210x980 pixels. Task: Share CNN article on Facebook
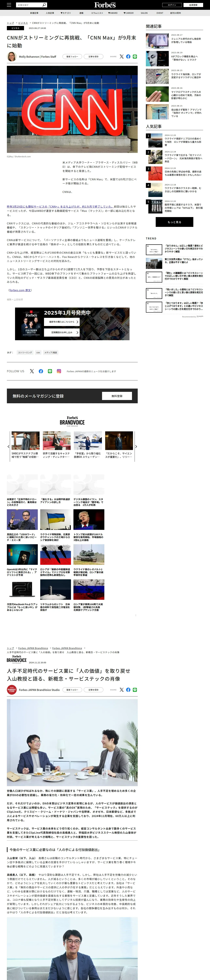click(128, 56)
